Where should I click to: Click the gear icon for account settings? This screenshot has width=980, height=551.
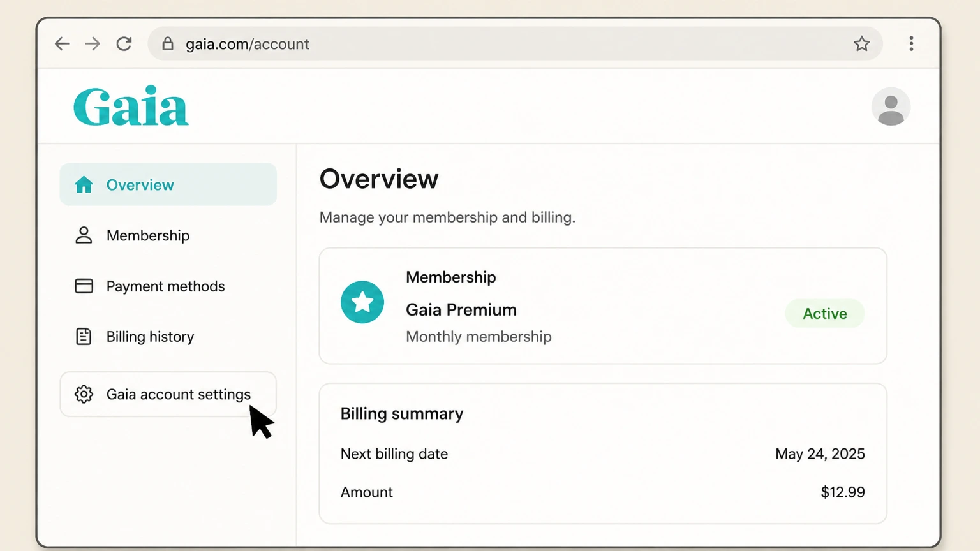(84, 394)
